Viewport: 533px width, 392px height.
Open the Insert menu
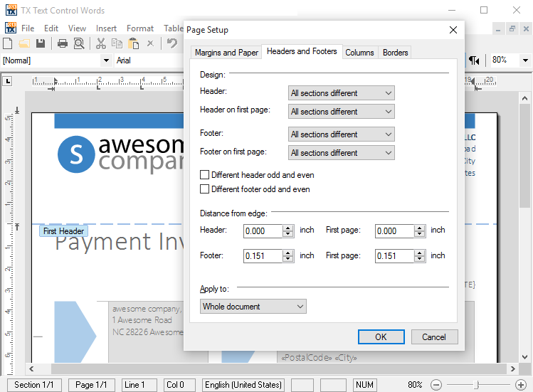point(106,28)
